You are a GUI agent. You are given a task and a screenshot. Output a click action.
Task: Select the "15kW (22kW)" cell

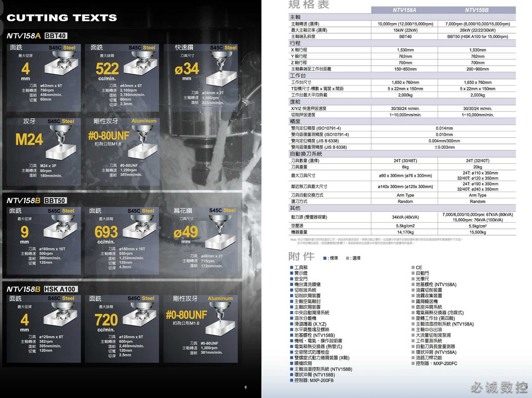pyautogui.click(x=405, y=30)
